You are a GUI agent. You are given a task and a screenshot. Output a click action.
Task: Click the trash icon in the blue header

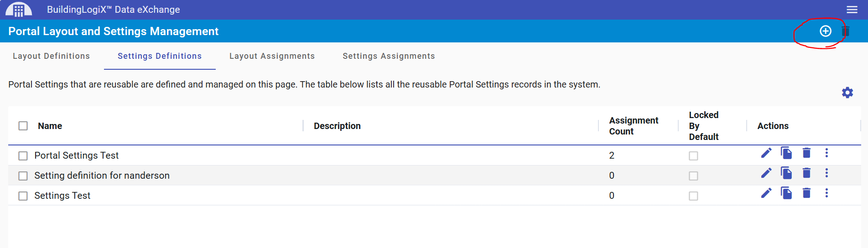click(x=846, y=31)
